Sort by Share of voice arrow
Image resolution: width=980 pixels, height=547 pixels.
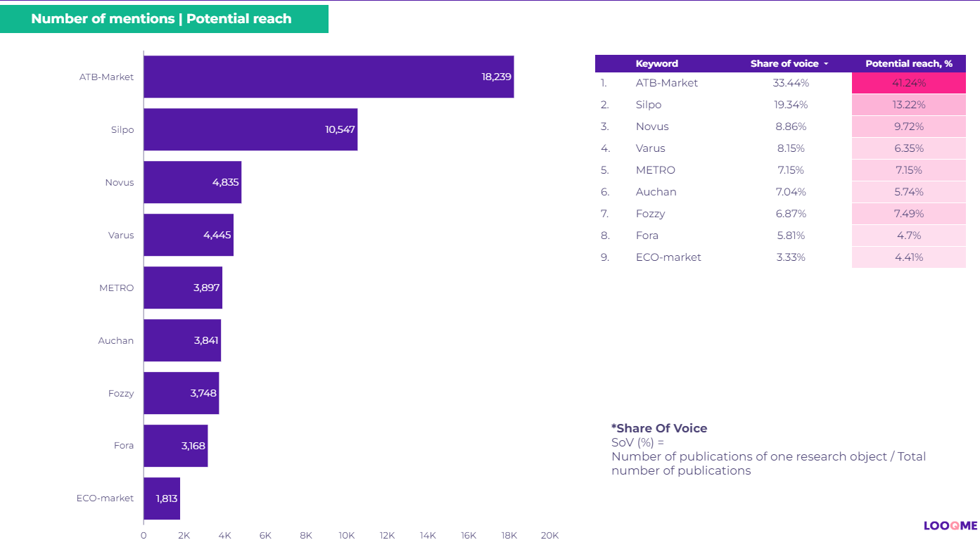click(x=826, y=64)
